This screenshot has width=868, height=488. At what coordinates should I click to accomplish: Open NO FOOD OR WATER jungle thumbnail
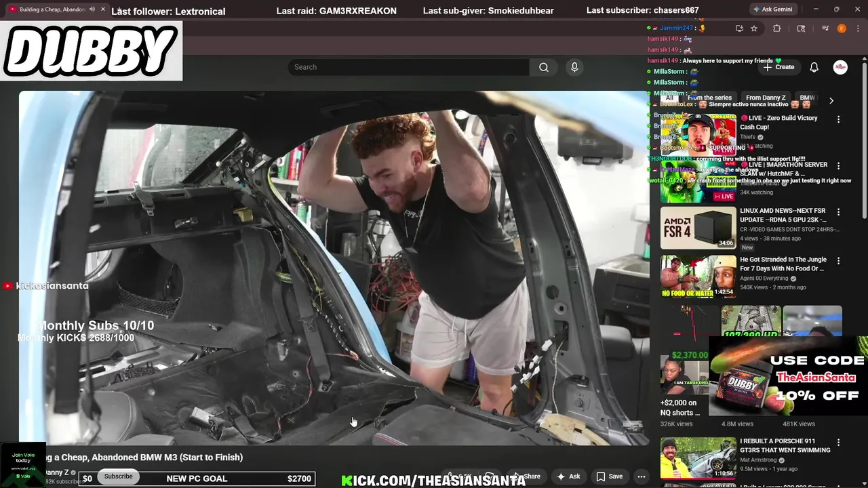tap(698, 277)
